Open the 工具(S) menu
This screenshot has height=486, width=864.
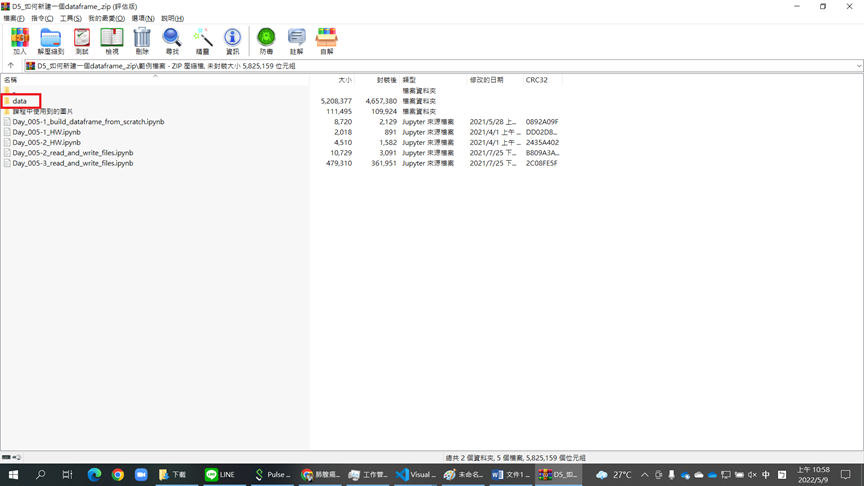pos(71,18)
